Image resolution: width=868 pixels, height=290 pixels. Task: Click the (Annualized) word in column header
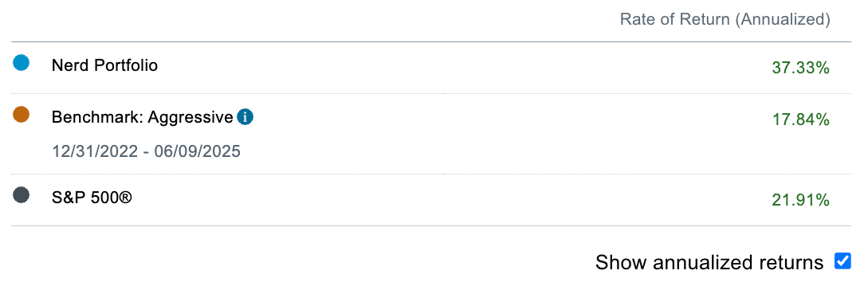pyautogui.click(x=785, y=20)
